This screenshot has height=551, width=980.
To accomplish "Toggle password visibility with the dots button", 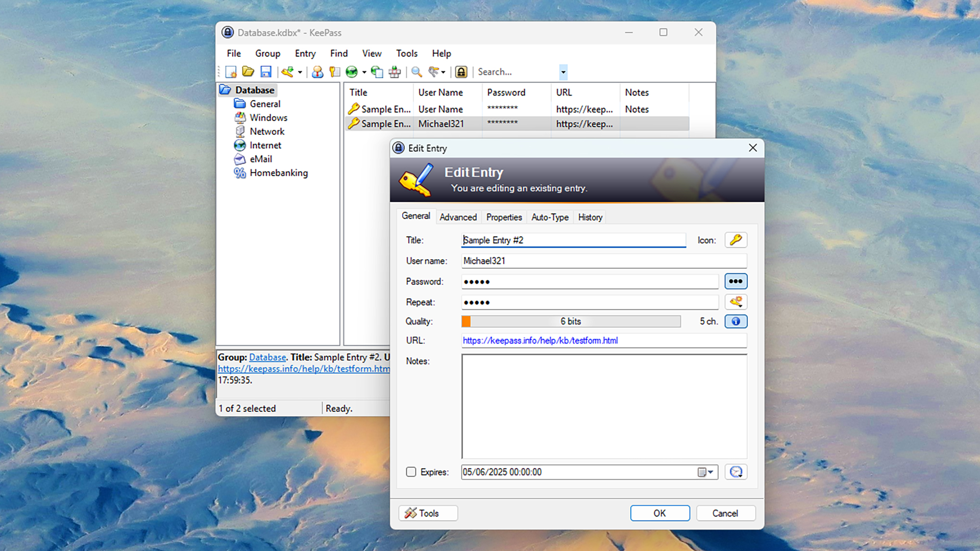I will point(735,281).
